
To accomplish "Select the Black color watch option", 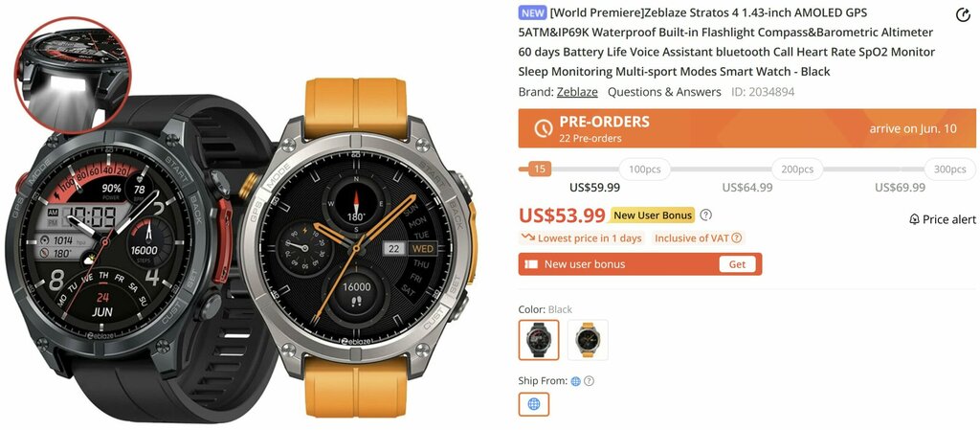I will click(539, 340).
